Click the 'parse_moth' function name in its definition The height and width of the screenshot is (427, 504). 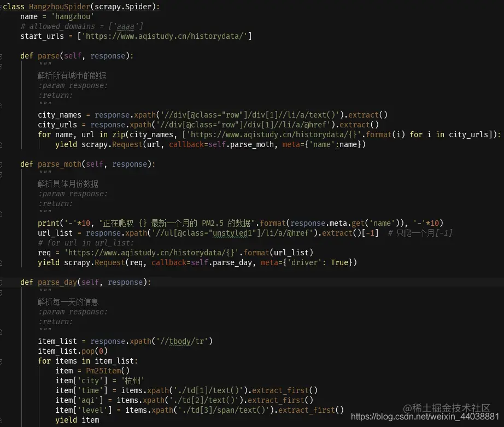point(60,165)
